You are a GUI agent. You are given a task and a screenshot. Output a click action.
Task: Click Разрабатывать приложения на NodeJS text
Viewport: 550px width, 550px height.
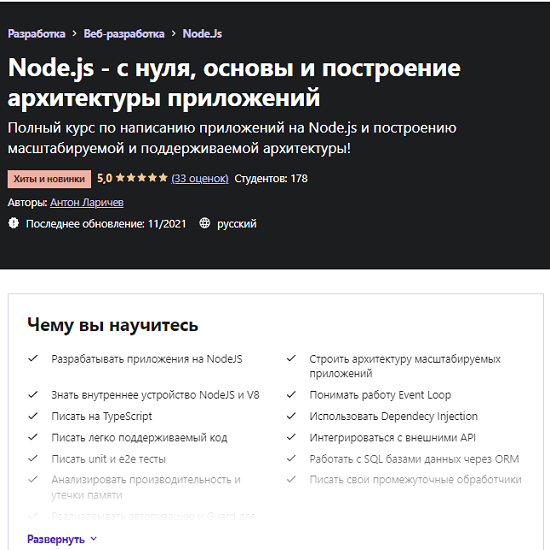147,359
